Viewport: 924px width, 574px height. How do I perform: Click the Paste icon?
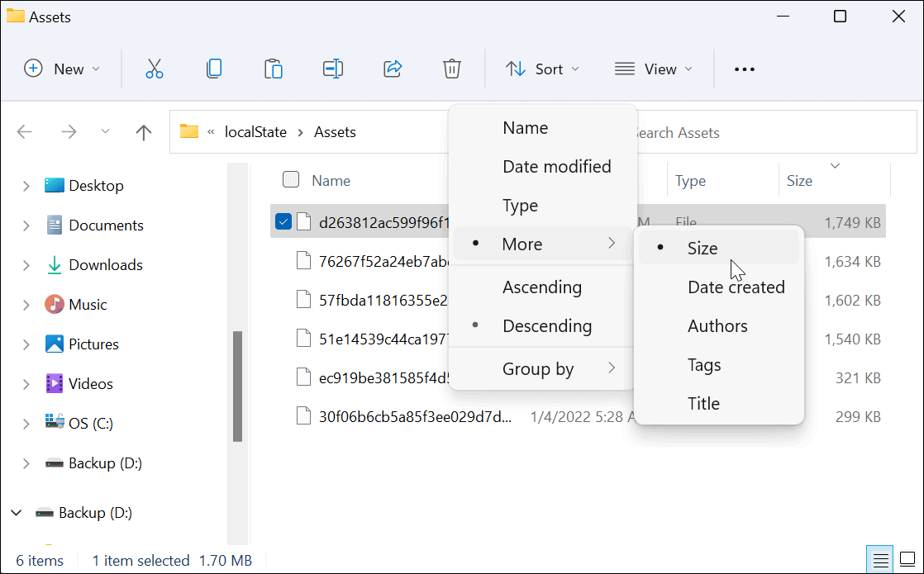click(x=274, y=69)
